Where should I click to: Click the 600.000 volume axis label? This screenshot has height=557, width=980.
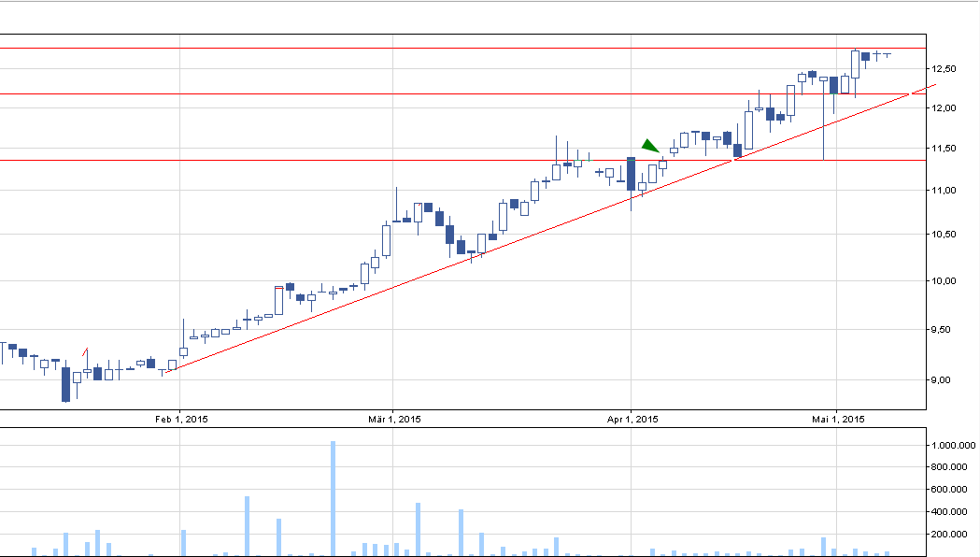[x=951, y=490]
